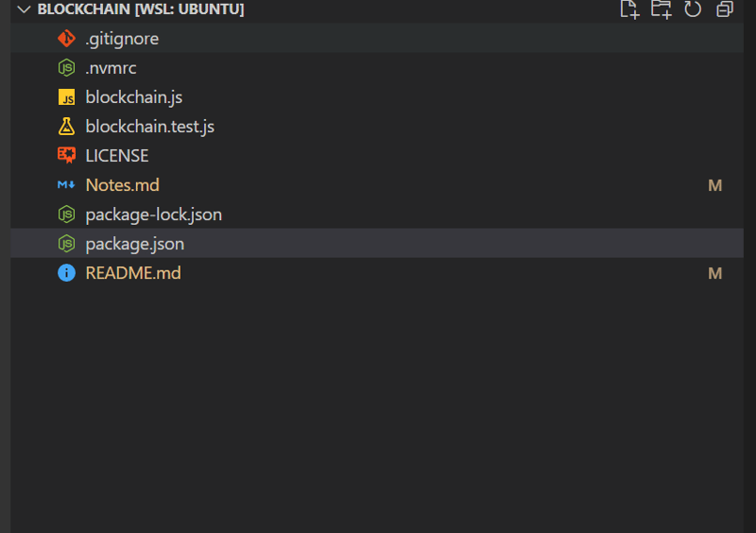Click the blue info icon of README.md
756x533 pixels.
coord(66,272)
